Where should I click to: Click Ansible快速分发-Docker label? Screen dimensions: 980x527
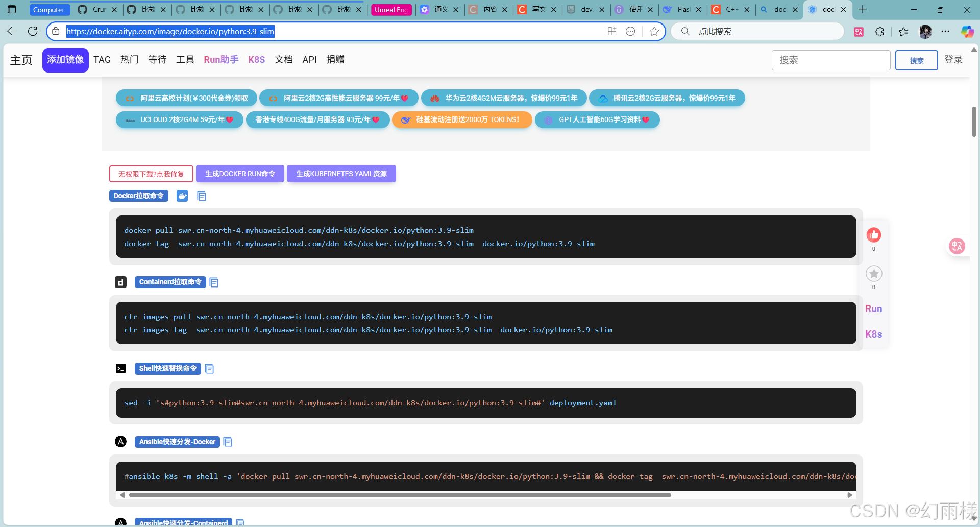(177, 442)
